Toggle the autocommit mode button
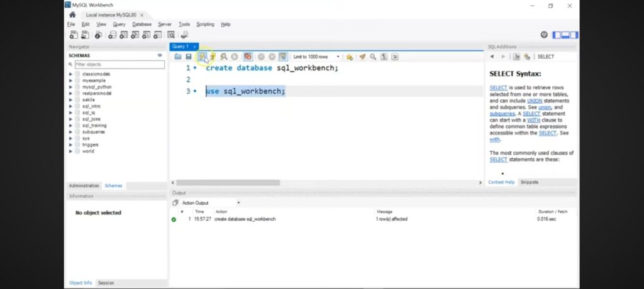Image resolution: width=644 pixels, height=289 pixels. [x=283, y=57]
